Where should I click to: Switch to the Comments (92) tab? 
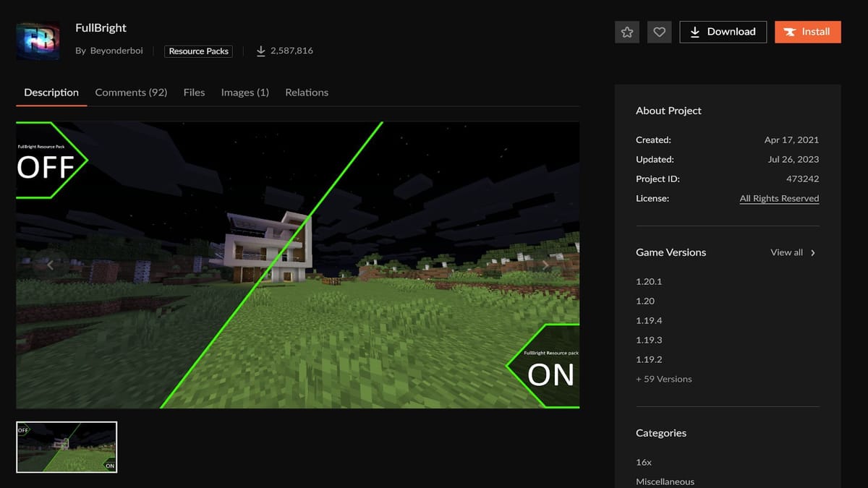(x=131, y=93)
